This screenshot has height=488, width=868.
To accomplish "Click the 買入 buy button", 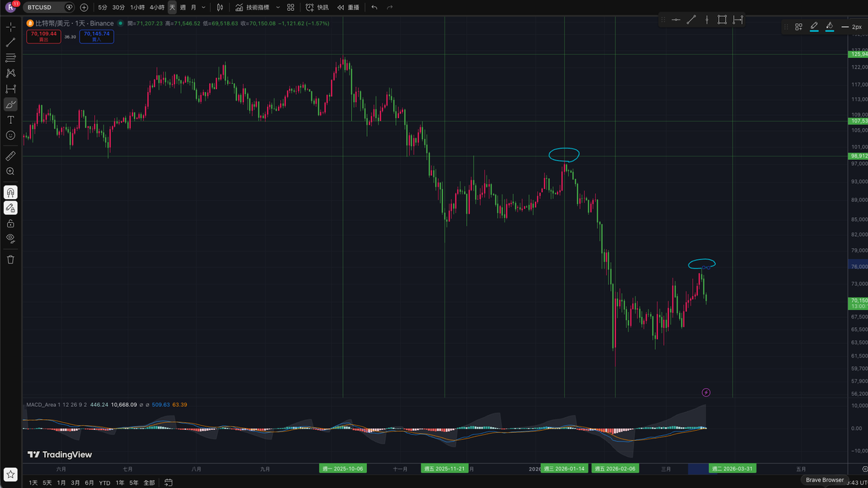I will coord(96,34).
